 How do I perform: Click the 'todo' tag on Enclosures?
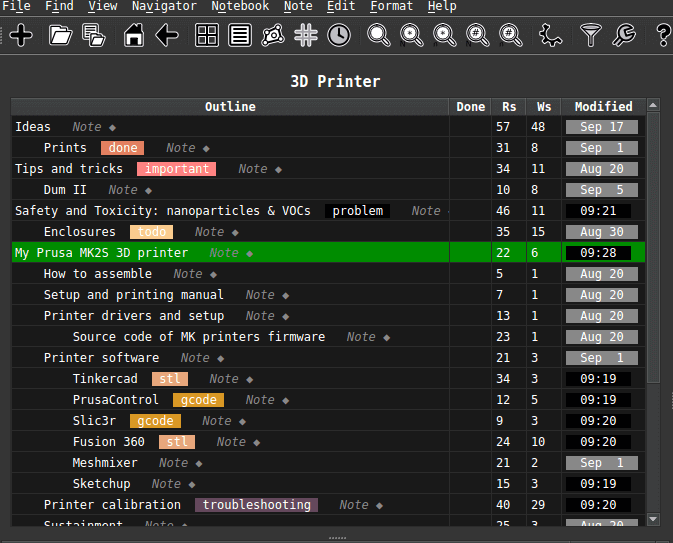[152, 232]
